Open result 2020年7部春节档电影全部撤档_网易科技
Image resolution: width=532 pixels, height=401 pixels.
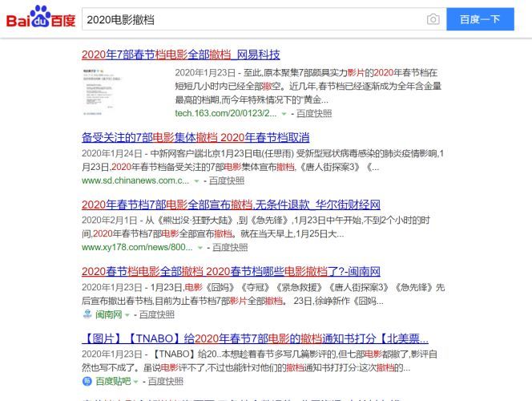(181, 55)
